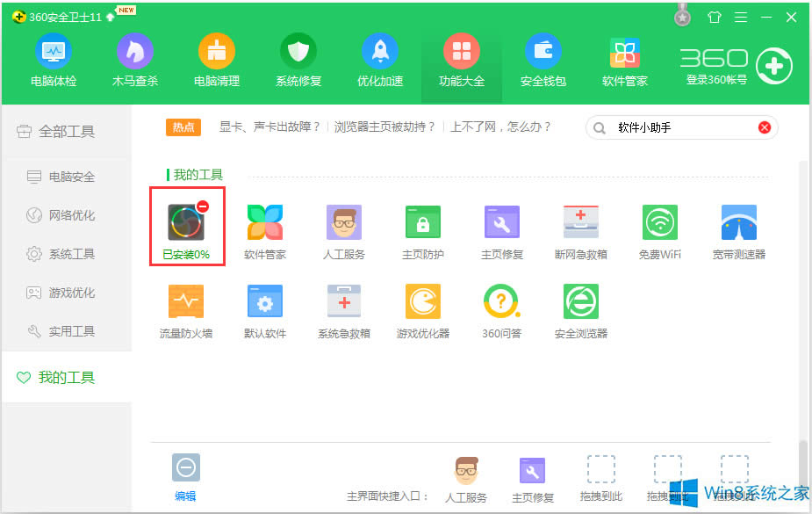Switch to the 功能大全 tab
The height and width of the screenshot is (514, 812).
click(x=461, y=60)
